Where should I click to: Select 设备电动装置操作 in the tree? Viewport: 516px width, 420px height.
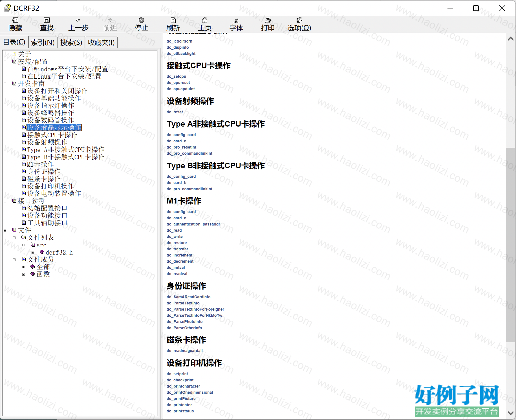tap(54, 193)
